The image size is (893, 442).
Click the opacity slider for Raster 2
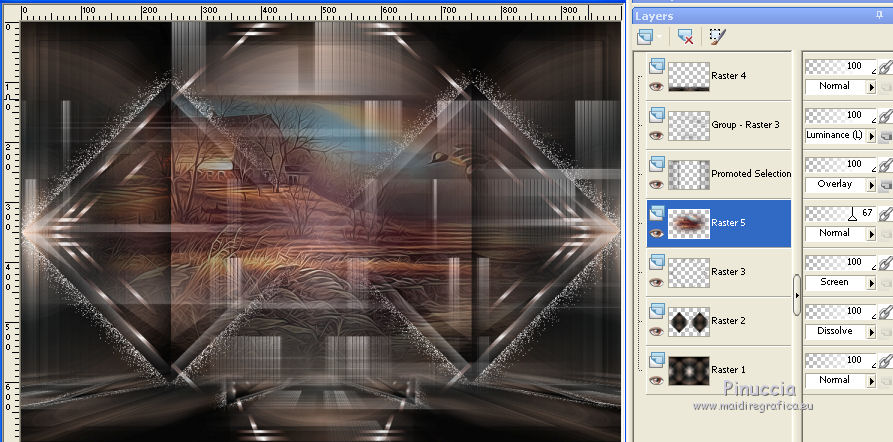point(841,312)
